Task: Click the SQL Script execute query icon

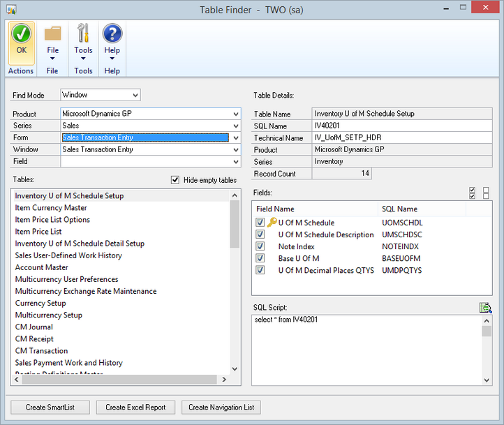Action: 485,308
